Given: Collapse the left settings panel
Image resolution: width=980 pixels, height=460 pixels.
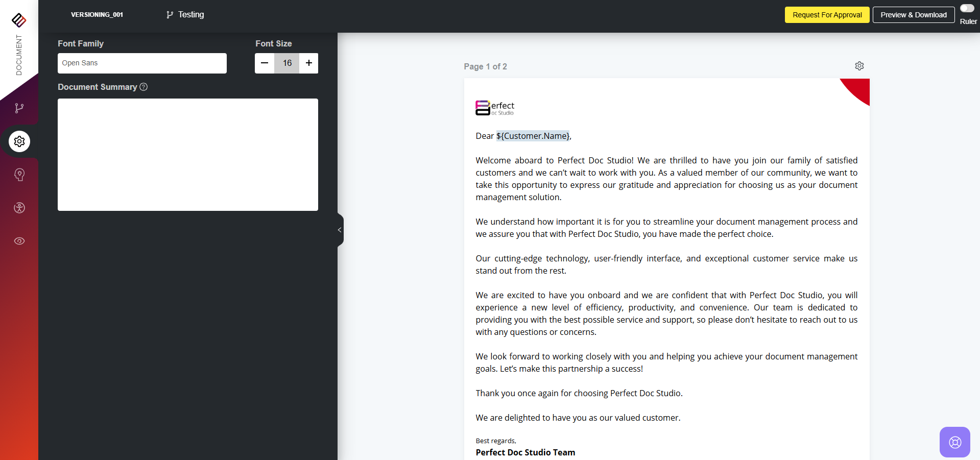Looking at the screenshot, I should click(x=340, y=230).
